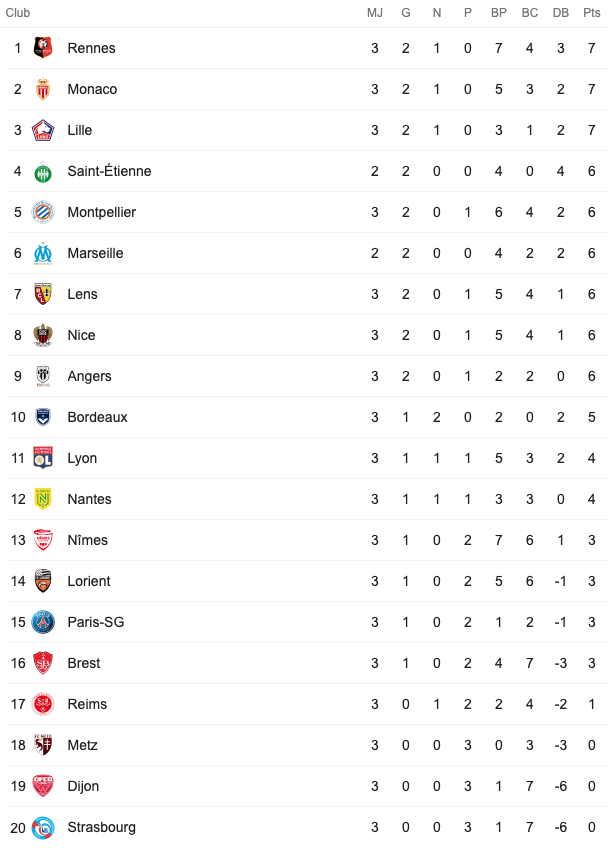Click the Monaco club crest
The image size is (608, 848).
tap(43, 89)
